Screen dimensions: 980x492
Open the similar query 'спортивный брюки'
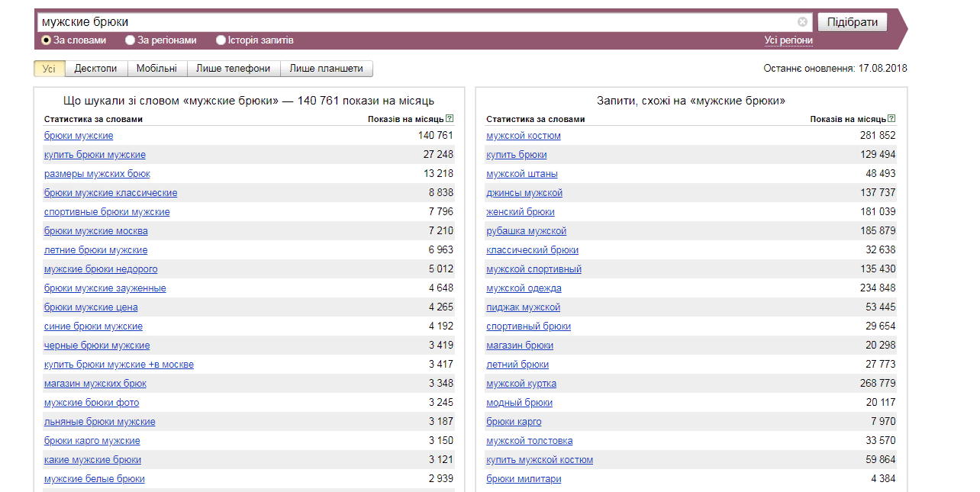[529, 326]
